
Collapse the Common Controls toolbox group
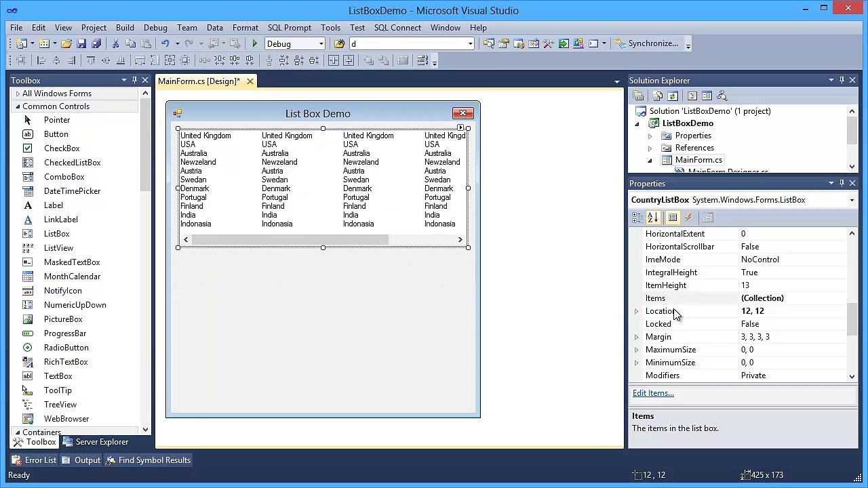coord(18,106)
